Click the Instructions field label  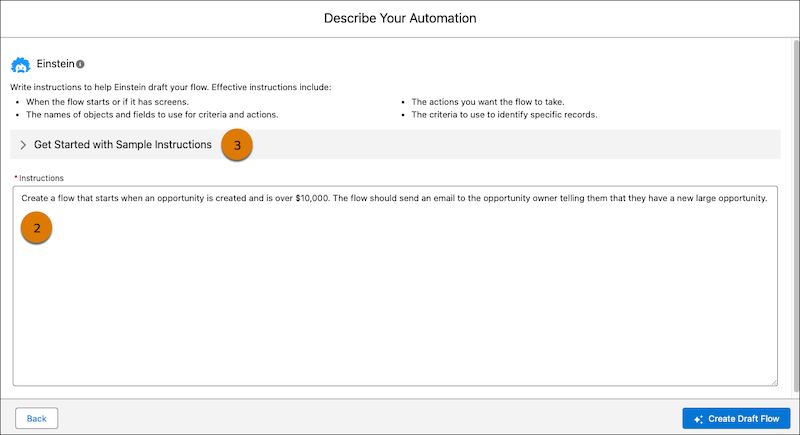(x=41, y=178)
